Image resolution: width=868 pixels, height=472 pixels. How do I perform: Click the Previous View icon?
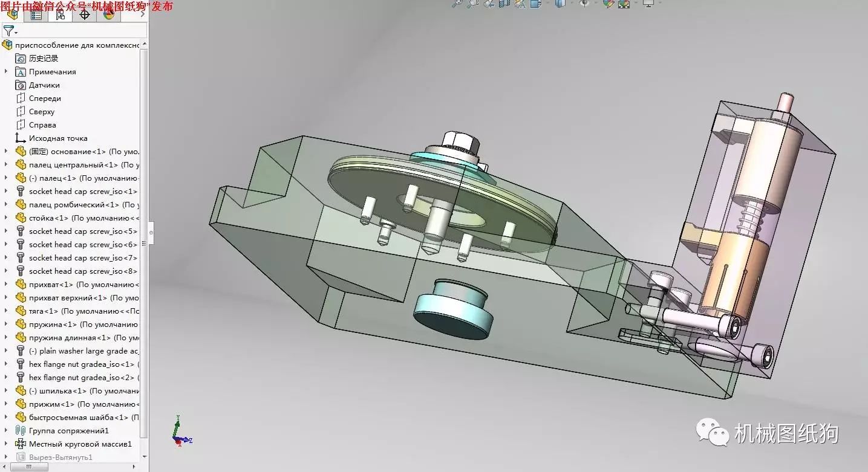point(489,4)
